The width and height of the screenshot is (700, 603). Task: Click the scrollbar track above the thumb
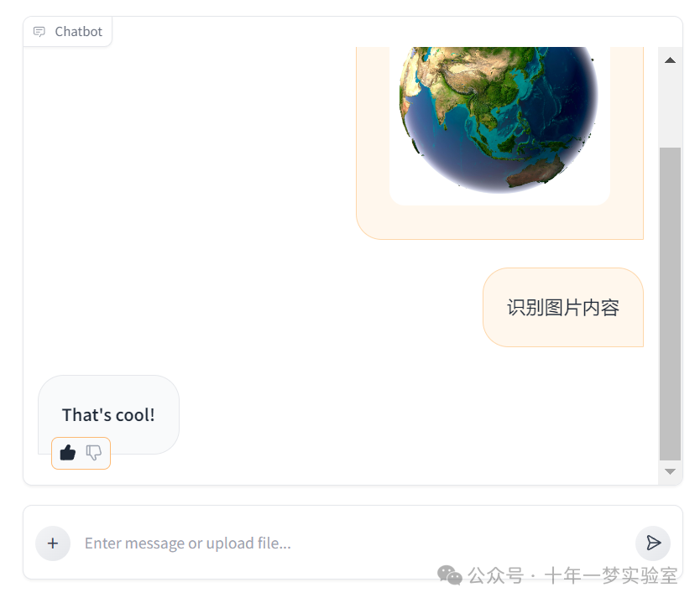(x=670, y=107)
